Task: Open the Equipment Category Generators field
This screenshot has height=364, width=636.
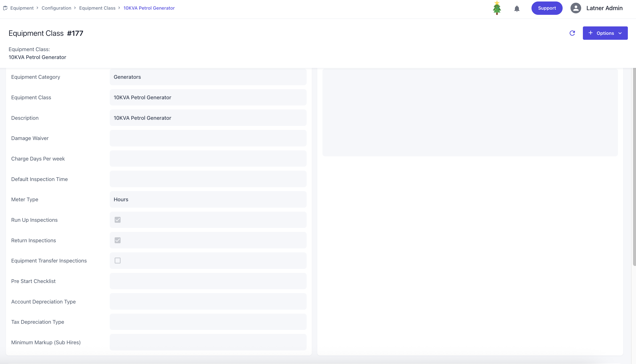Action: 208,77
